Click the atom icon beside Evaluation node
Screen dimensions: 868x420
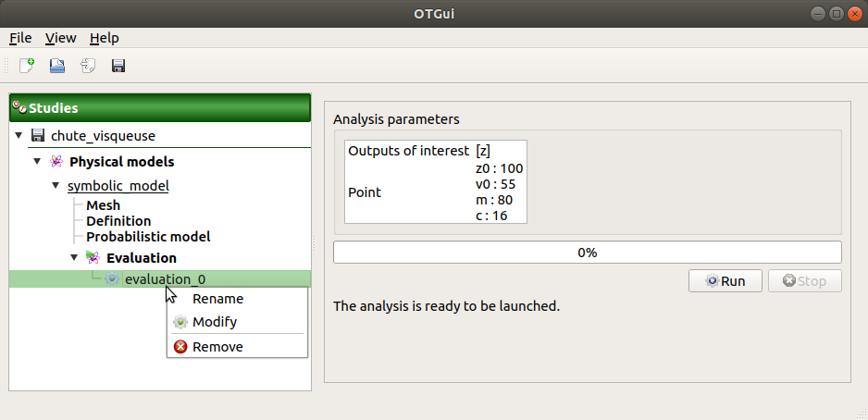tap(93, 258)
